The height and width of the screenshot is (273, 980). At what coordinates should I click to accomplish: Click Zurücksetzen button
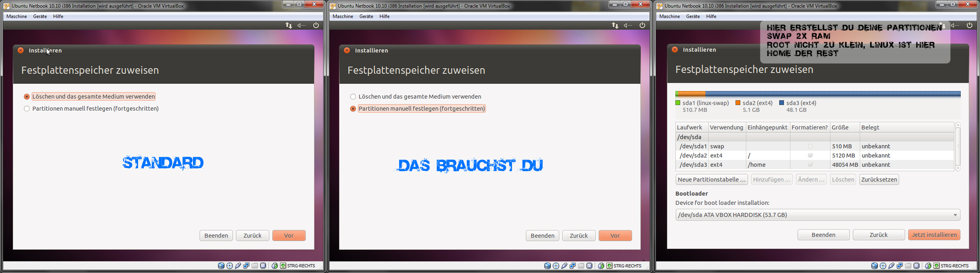coord(879,180)
